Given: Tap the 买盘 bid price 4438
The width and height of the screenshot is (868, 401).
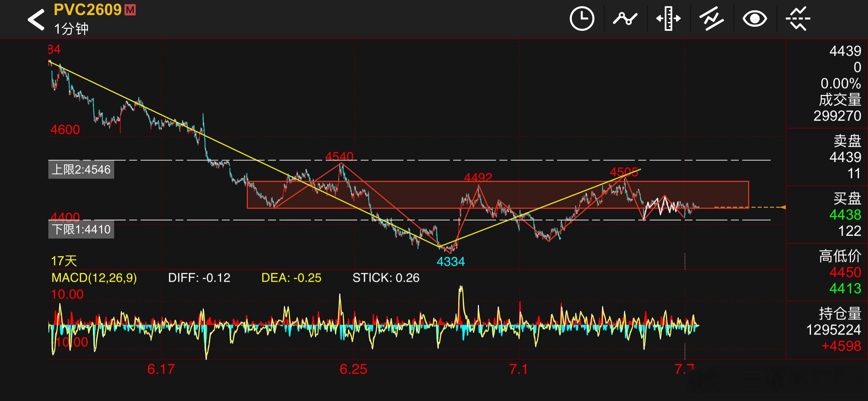Looking at the screenshot, I should 845,215.
